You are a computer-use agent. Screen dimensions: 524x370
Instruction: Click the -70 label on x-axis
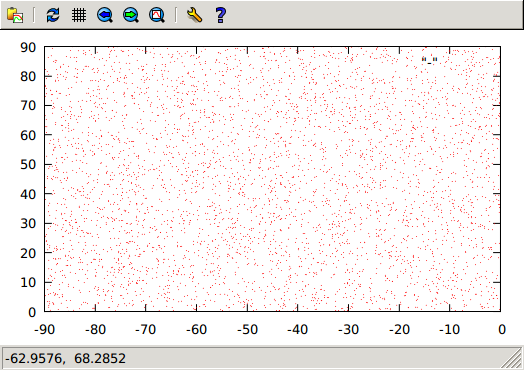pyautogui.click(x=146, y=330)
